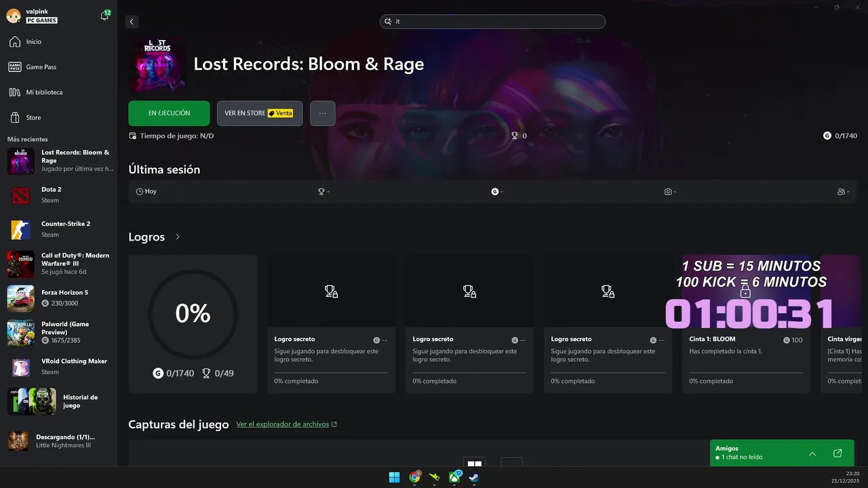
Task: Open Mi biblioteca in the sidebar
Action: pos(58,92)
